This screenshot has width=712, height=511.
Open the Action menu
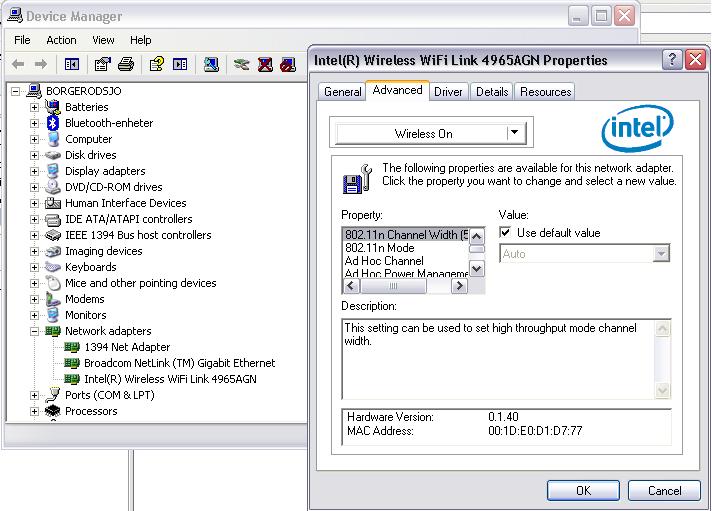61,40
